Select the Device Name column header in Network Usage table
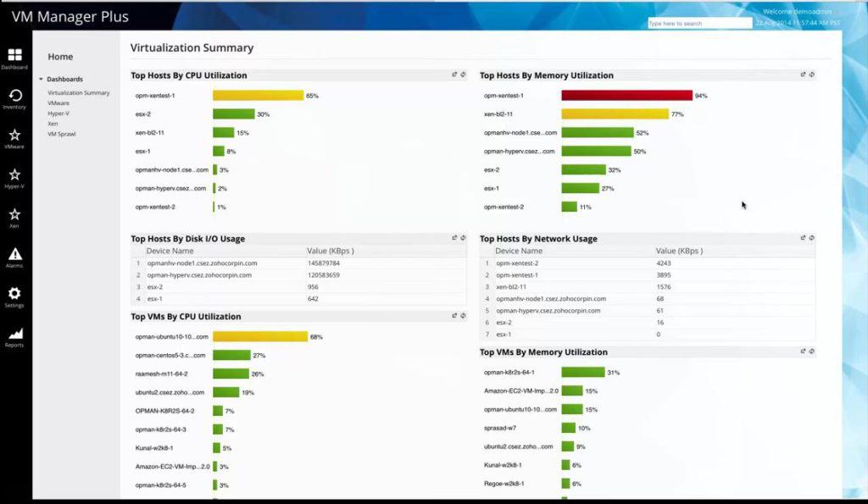The height and width of the screenshot is (504, 868). 519,252
